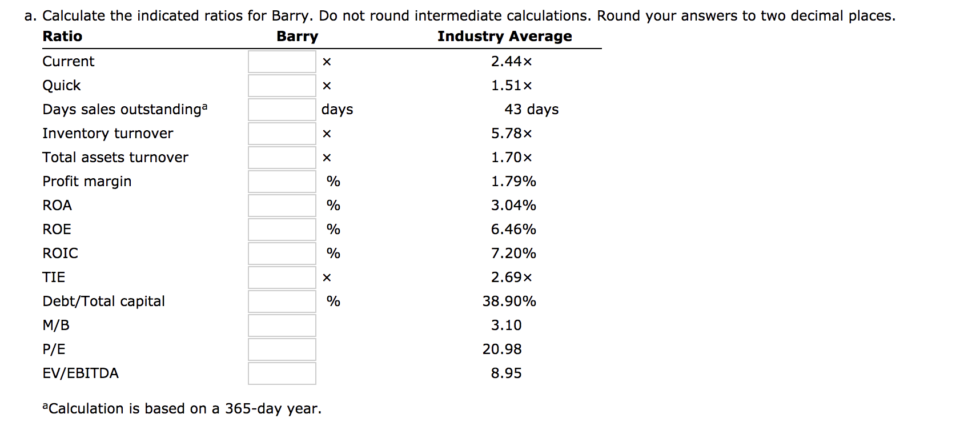Click the EV/EBITDA answer box
The width and height of the screenshot is (980, 426).
tap(282, 373)
